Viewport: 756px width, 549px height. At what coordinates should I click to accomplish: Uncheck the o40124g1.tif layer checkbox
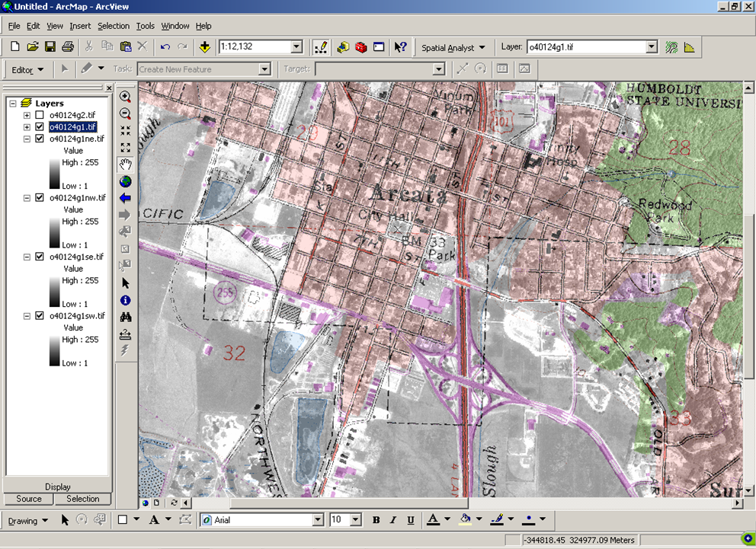40,127
